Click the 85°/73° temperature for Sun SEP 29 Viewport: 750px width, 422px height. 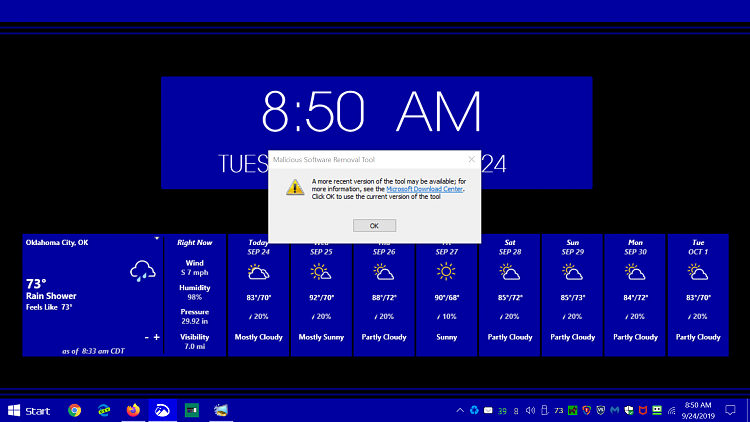573,298
